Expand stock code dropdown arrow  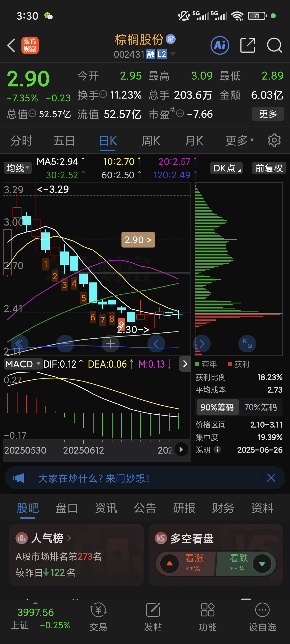pyautogui.click(x=173, y=54)
